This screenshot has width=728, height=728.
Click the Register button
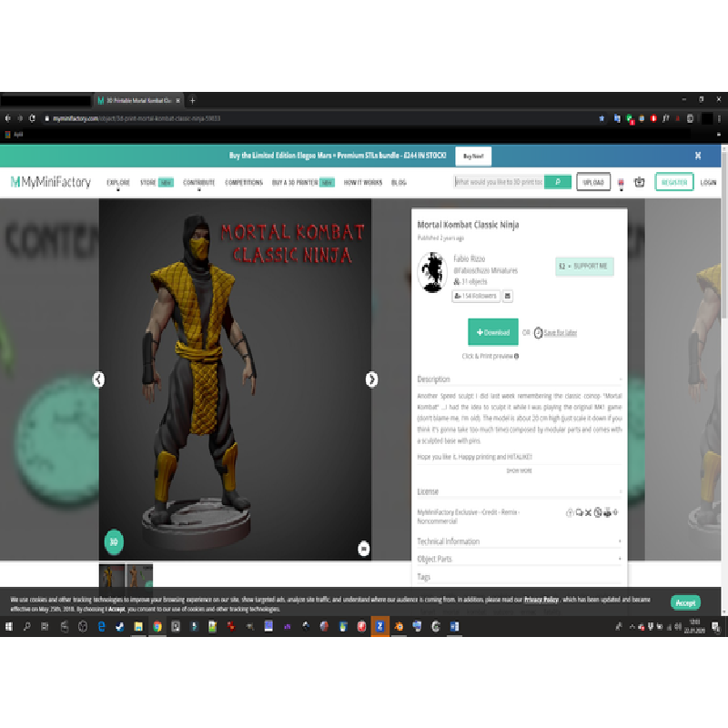click(x=674, y=182)
